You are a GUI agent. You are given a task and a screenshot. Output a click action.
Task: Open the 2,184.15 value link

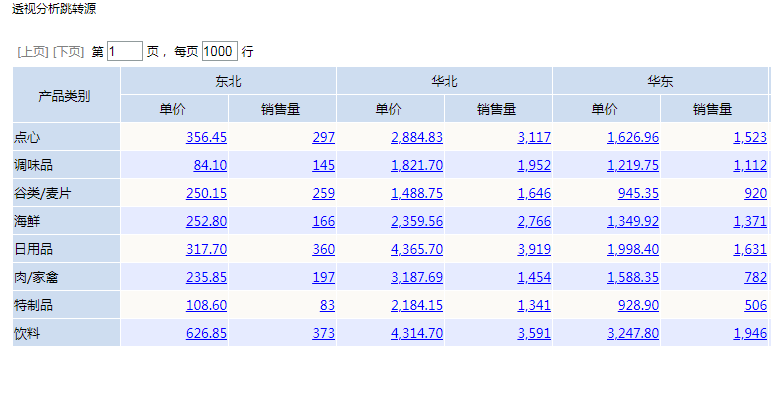[x=417, y=305]
